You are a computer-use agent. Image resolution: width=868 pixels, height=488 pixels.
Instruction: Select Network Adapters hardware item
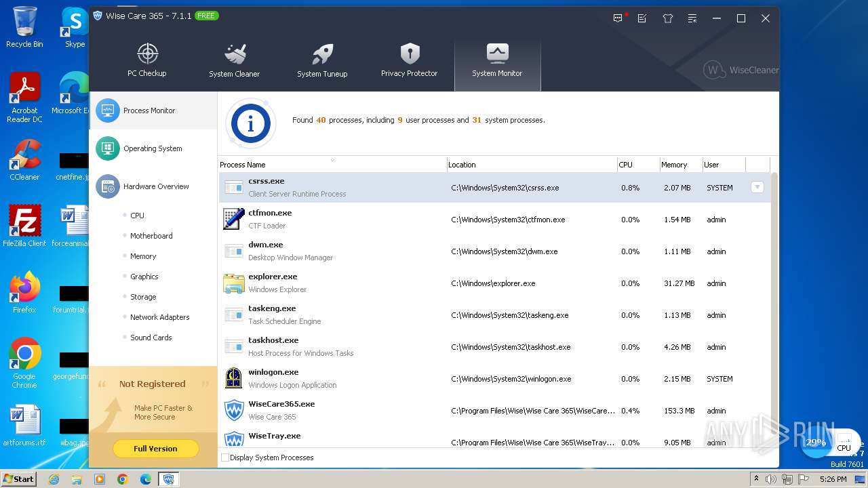tap(159, 317)
